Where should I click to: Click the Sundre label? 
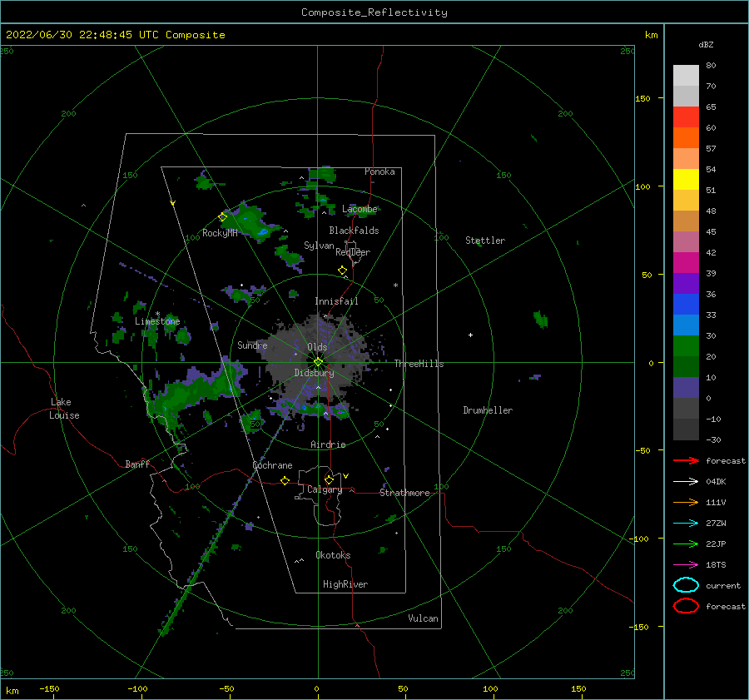pyautogui.click(x=253, y=345)
